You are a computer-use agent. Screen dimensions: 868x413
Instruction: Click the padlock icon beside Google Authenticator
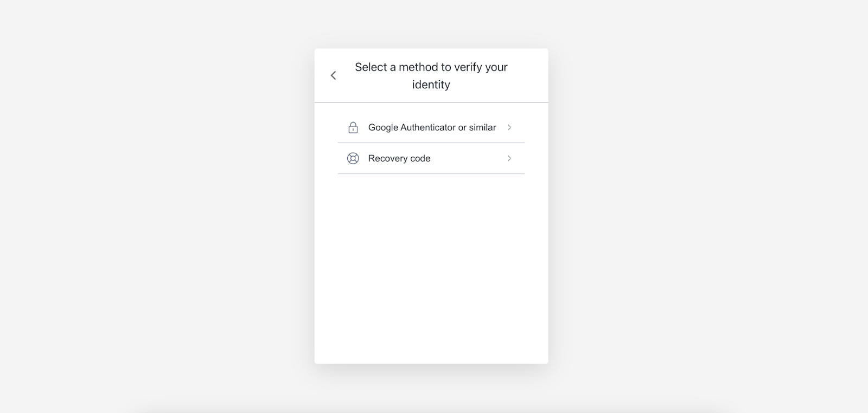[x=353, y=127]
